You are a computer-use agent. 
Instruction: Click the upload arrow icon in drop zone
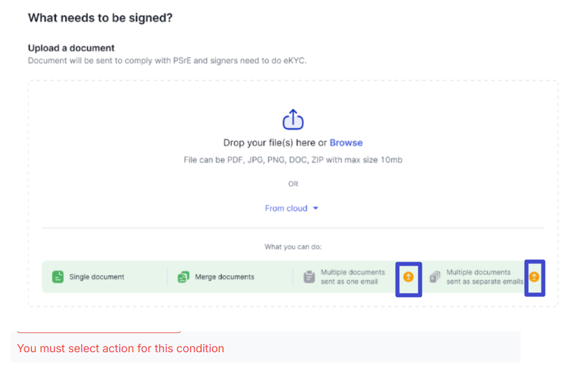[x=293, y=120]
